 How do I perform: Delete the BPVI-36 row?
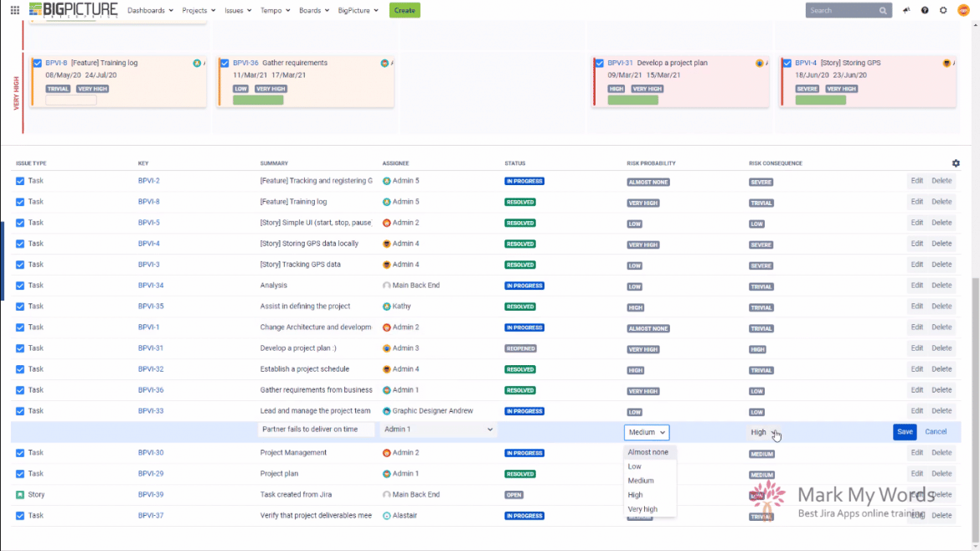coord(941,390)
